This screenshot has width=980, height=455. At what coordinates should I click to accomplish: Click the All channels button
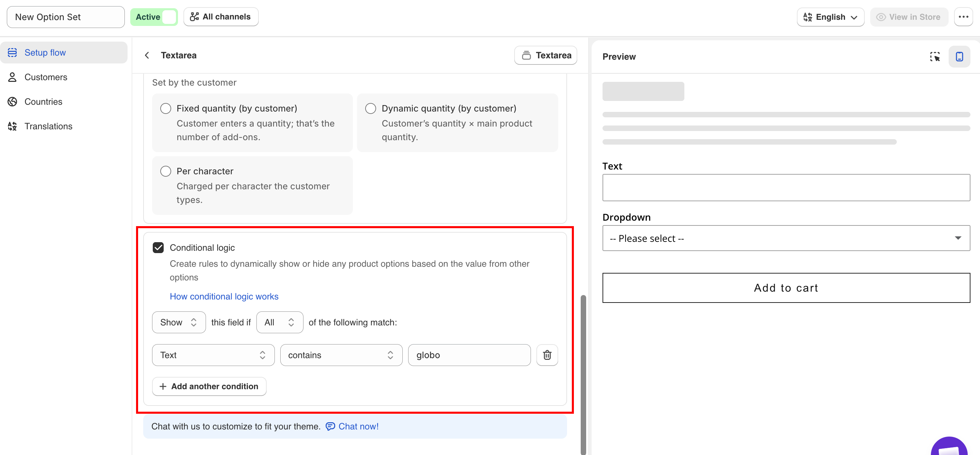pos(221,17)
